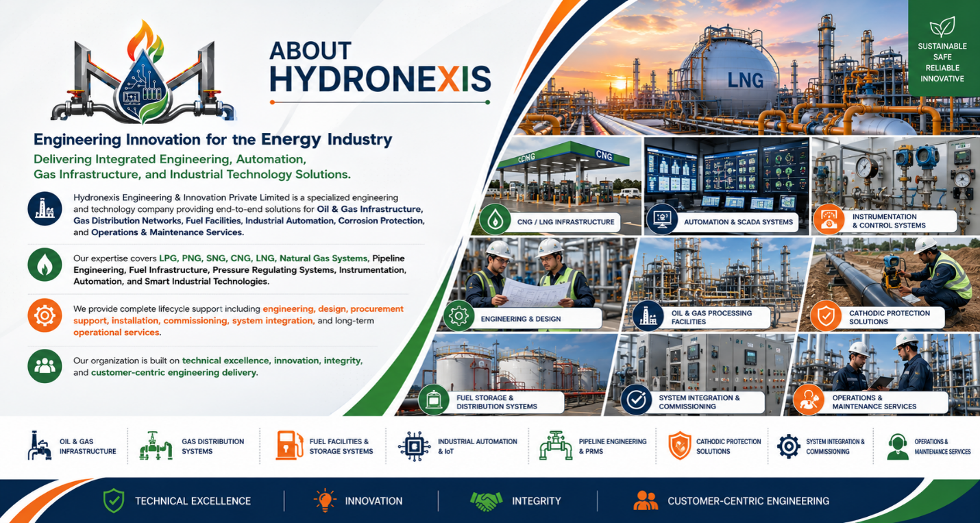Screen dimensions: 980x523
Task: Click the Integrity handshake icon
Action: [487, 501]
